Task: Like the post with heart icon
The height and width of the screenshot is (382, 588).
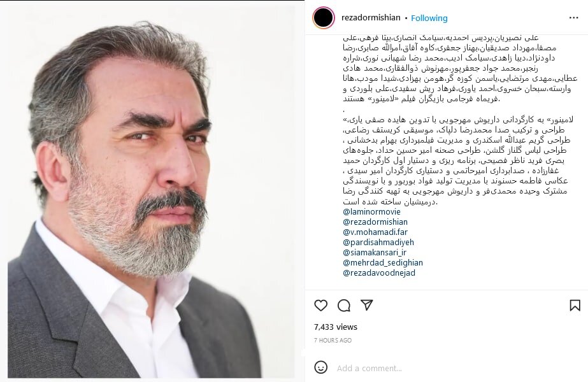Action: (320, 306)
